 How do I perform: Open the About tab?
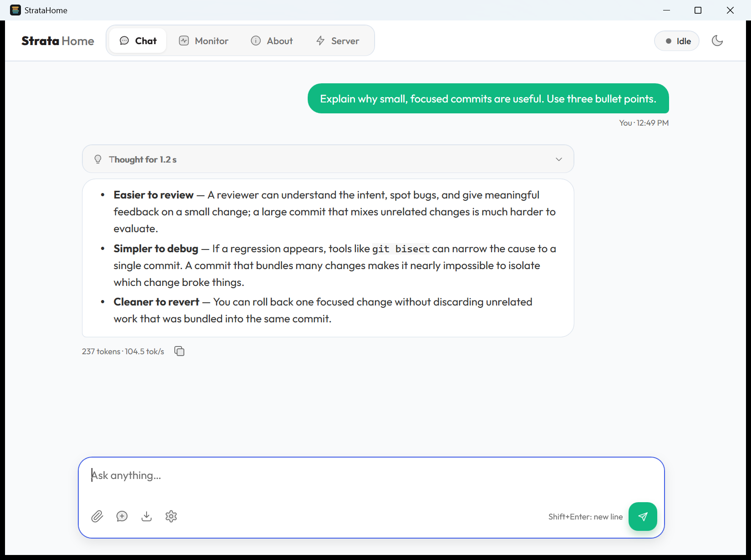click(x=272, y=41)
